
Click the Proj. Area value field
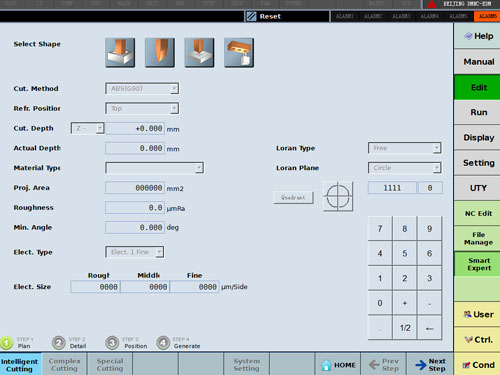[x=135, y=188]
